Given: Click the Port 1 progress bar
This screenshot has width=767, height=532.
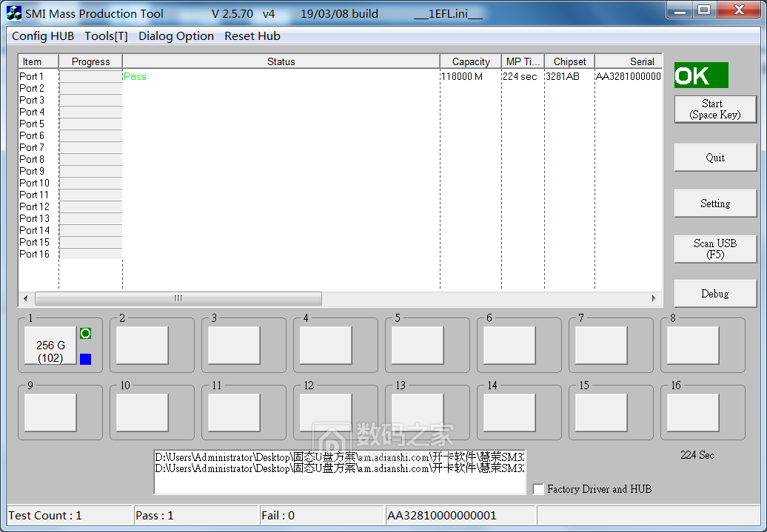Looking at the screenshot, I should pyautogui.click(x=90, y=76).
